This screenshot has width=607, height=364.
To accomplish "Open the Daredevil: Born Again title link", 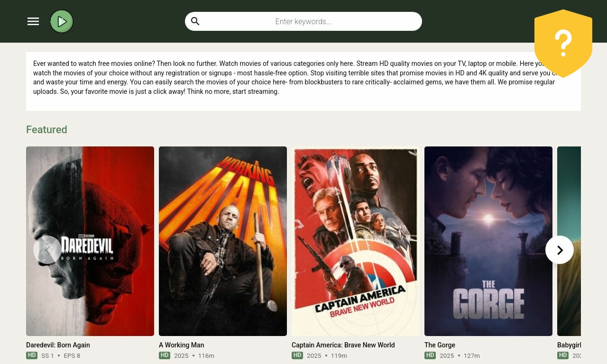I will point(58,345).
